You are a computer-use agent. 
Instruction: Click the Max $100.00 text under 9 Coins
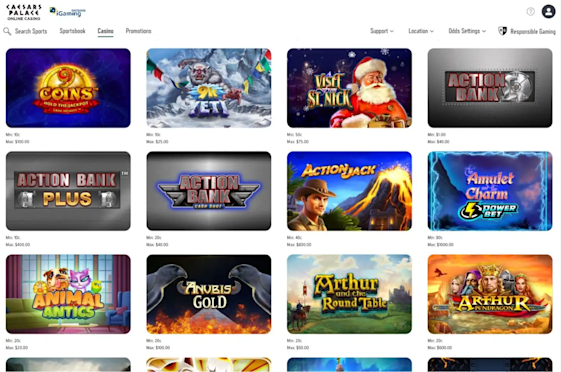[x=18, y=142]
